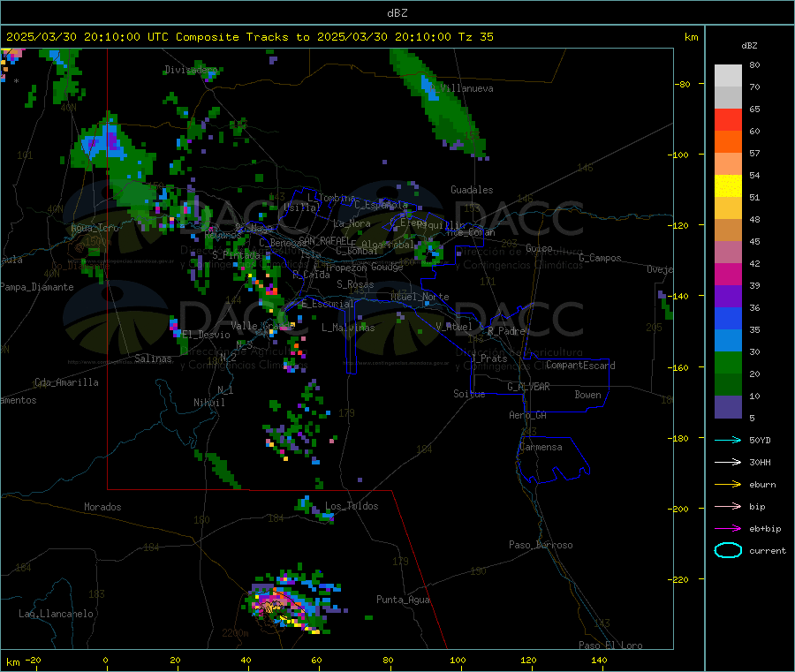
Task: Click the La_Nora map label
Action: (352, 223)
